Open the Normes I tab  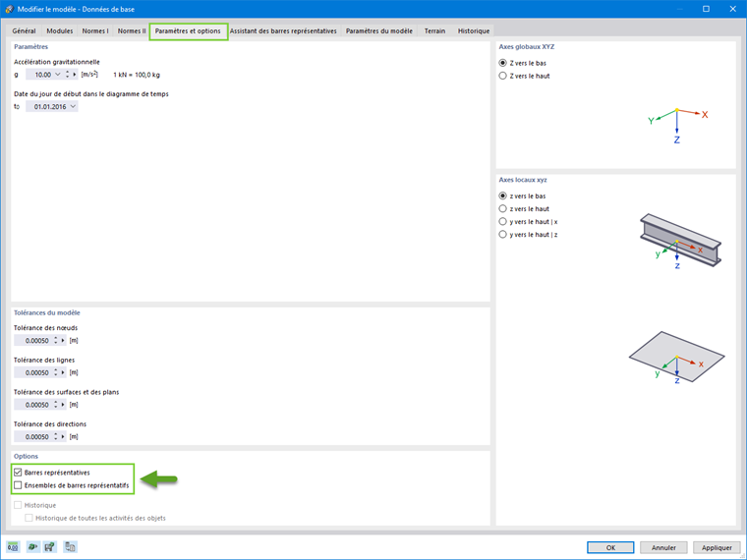pos(95,31)
